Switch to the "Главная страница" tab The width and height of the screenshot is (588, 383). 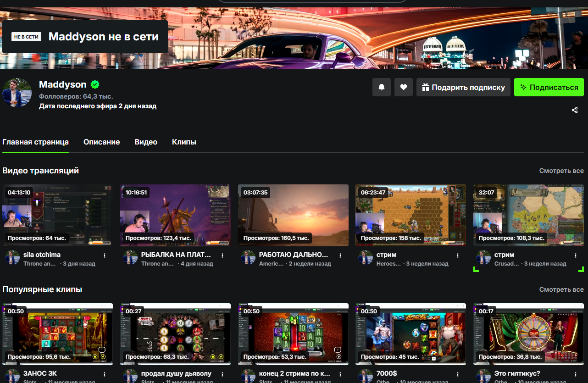pyautogui.click(x=35, y=142)
